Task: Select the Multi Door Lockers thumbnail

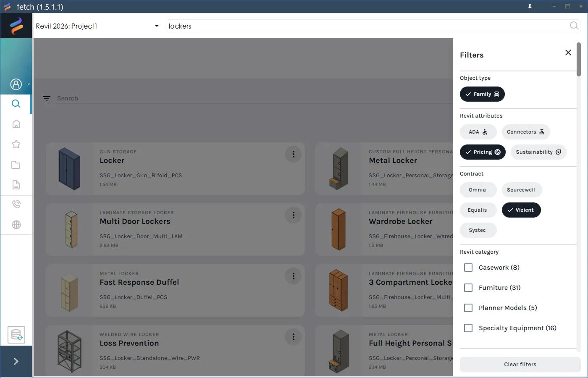Action: click(71, 229)
